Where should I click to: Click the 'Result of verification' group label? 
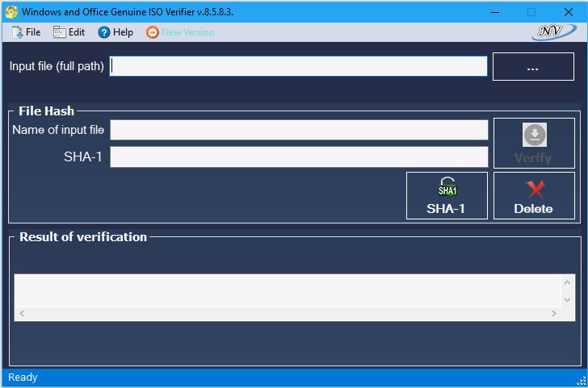[x=83, y=236]
